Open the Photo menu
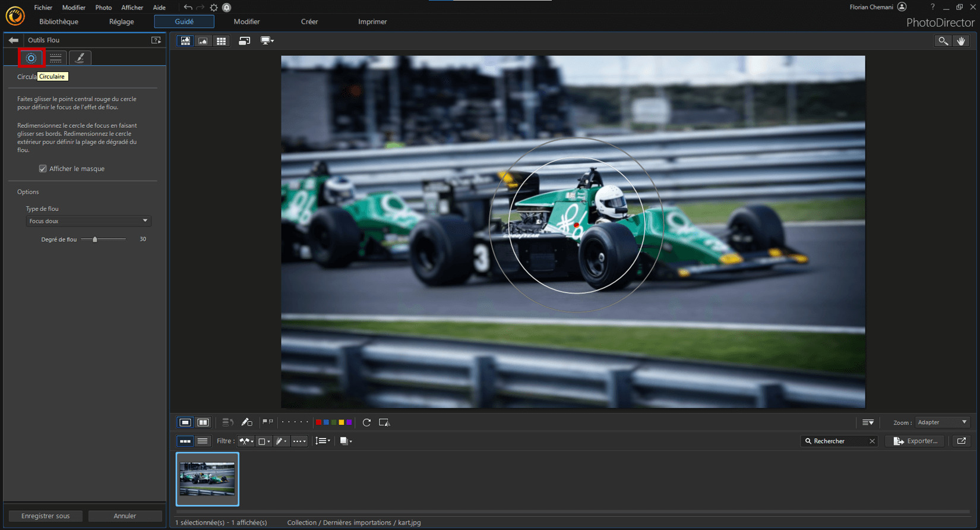Image resolution: width=980 pixels, height=530 pixels. pyautogui.click(x=103, y=7)
